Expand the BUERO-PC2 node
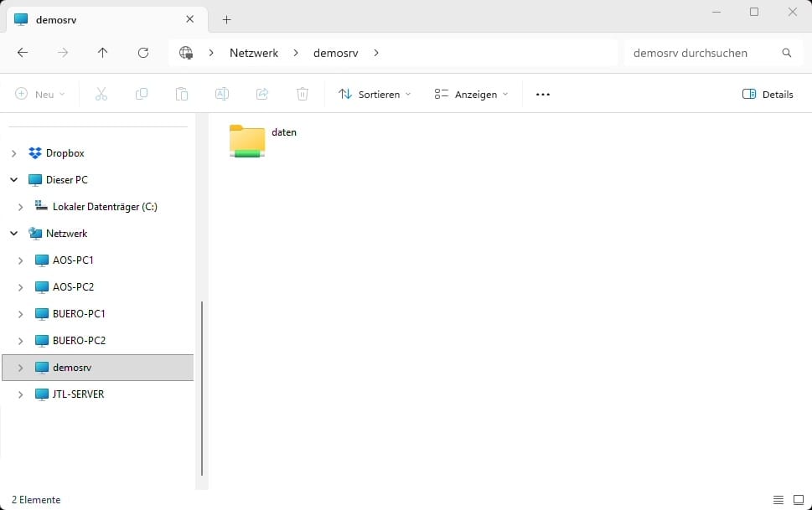 tap(20, 341)
